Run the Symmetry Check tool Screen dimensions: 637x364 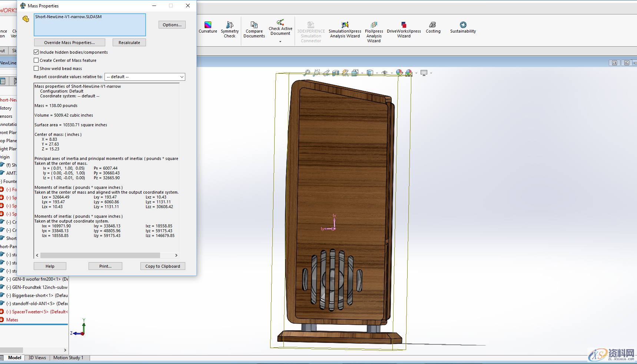click(x=230, y=29)
